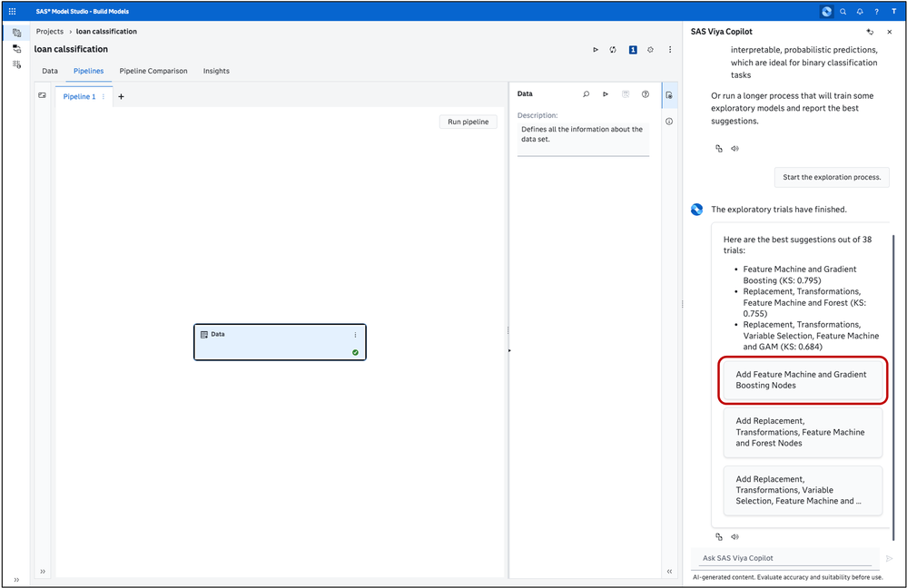The width and height of the screenshot is (907, 588).
Task: Click 'The exploratory trials have finished.' text
Action: click(779, 210)
